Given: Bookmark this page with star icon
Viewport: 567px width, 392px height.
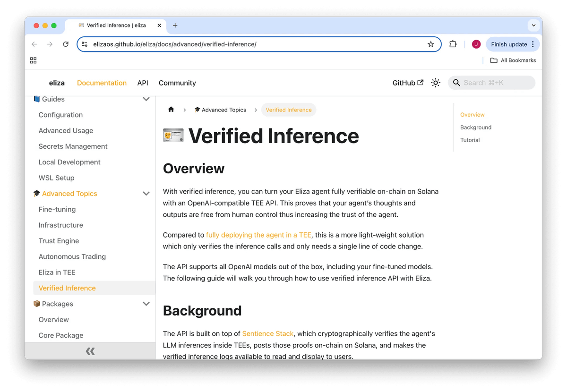Looking at the screenshot, I should tap(430, 44).
